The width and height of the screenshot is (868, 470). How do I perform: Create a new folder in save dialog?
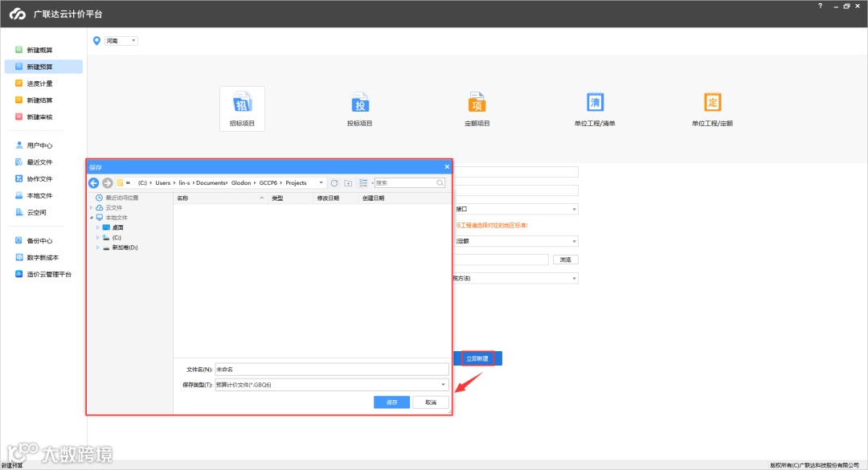tap(348, 182)
